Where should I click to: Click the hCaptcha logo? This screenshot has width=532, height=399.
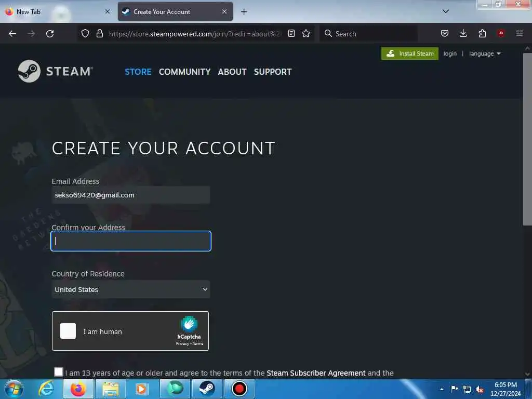tap(189, 324)
